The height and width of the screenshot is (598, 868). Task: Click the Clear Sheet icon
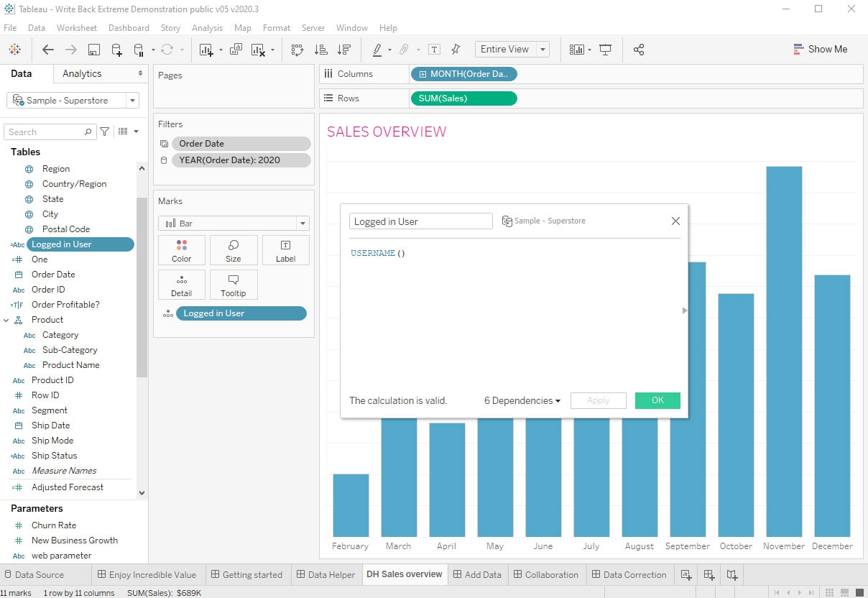tap(258, 50)
